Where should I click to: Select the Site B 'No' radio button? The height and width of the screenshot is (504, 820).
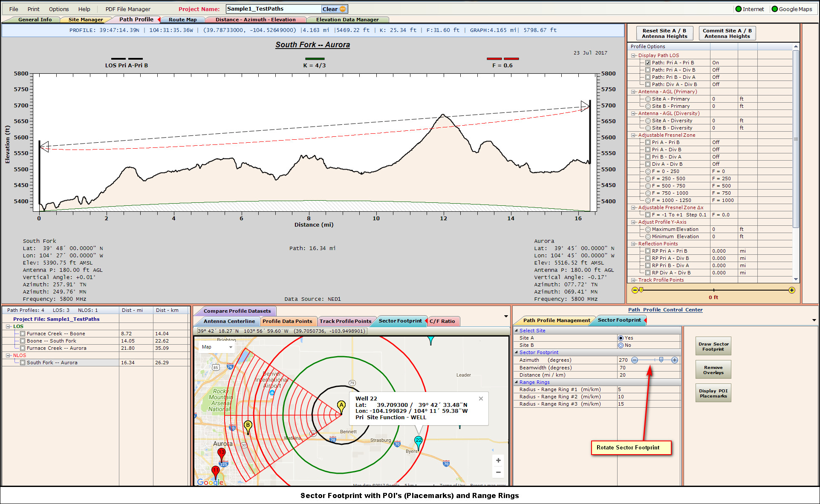[x=621, y=345]
